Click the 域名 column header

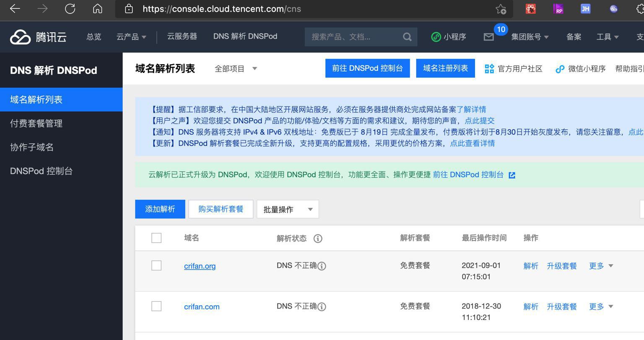click(x=192, y=238)
